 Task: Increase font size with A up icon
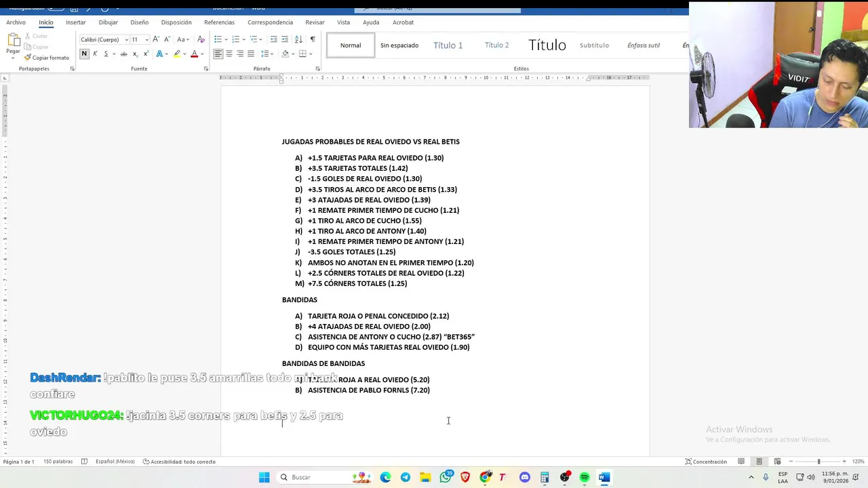tap(156, 39)
